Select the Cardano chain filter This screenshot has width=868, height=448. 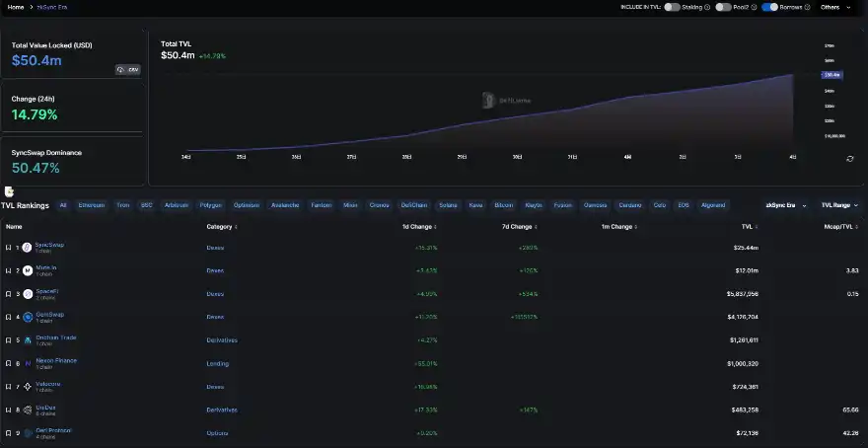click(630, 205)
